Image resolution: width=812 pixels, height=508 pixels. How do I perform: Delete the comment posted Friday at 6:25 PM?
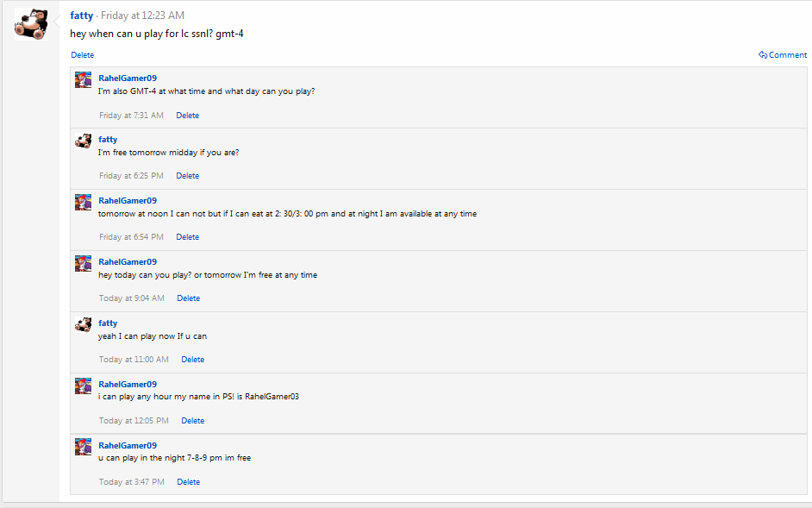click(188, 176)
